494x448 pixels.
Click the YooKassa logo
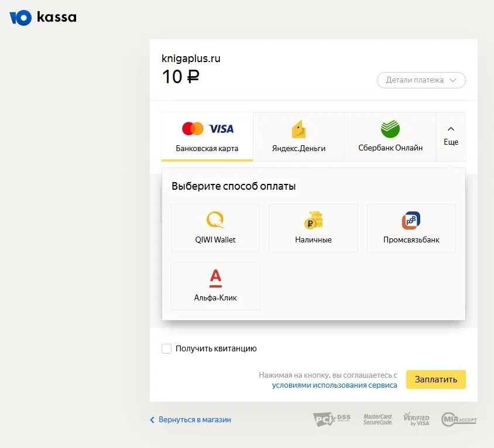(43, 18)
